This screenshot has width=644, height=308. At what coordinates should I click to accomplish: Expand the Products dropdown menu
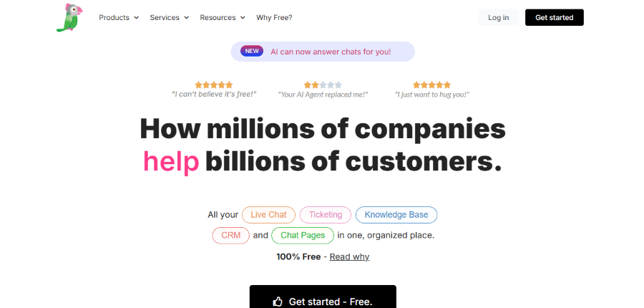pos(119,17)
